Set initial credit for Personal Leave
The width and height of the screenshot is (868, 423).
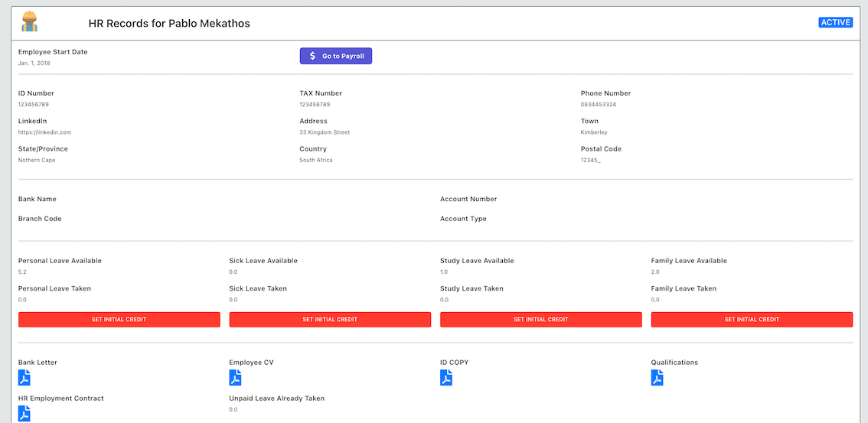119,320
